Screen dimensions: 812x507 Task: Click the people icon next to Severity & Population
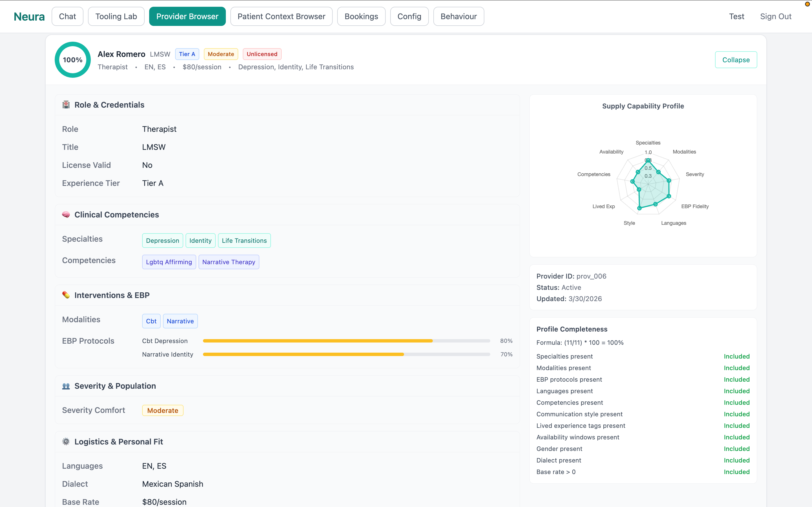[x=66, y=386]
